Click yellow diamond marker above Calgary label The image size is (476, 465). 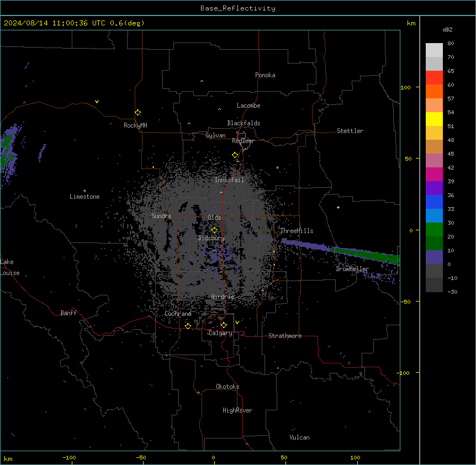(x=224, y=325)
